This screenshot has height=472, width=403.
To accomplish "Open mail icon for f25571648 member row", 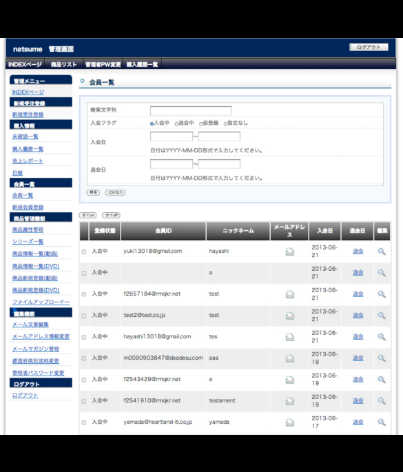I will (290, 294).
